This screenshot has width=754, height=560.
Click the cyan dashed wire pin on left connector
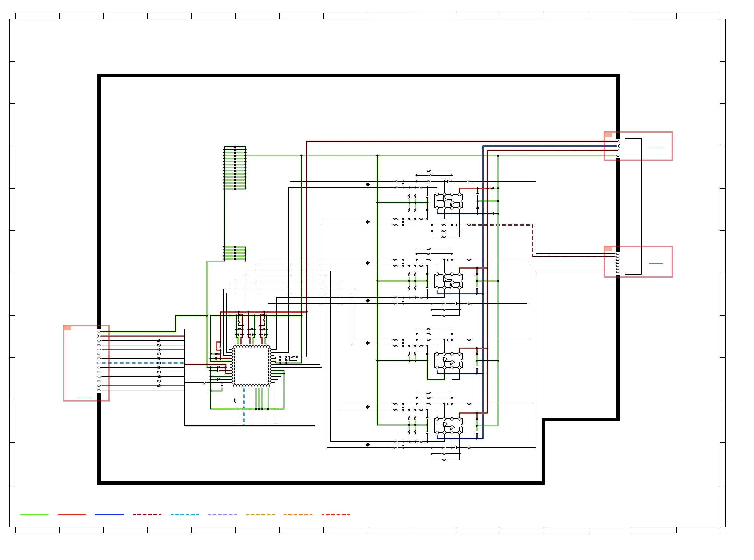pos(99,363)
